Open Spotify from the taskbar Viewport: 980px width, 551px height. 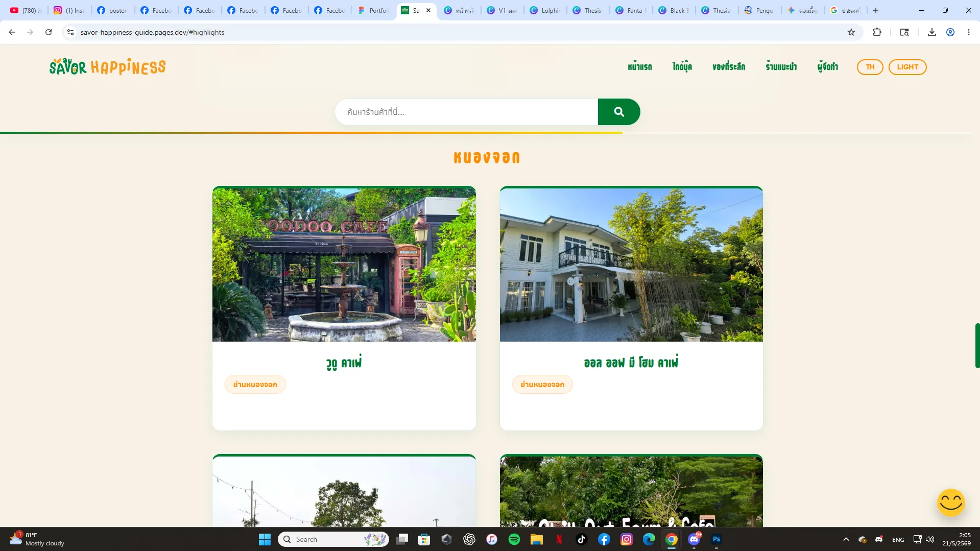click(x=514, y=539)
